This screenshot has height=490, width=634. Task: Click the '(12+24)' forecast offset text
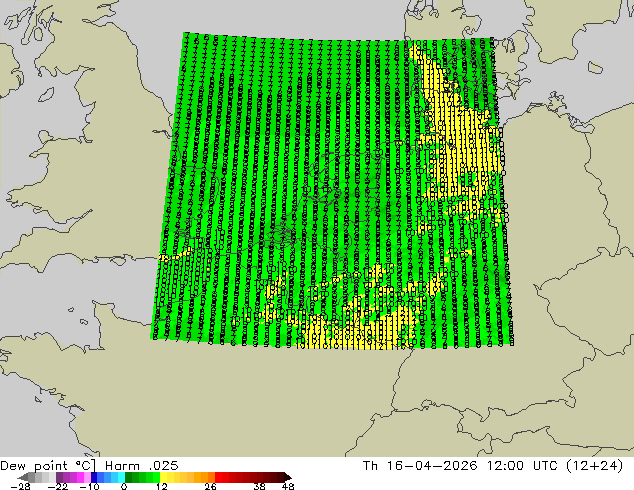coord(595,466)
